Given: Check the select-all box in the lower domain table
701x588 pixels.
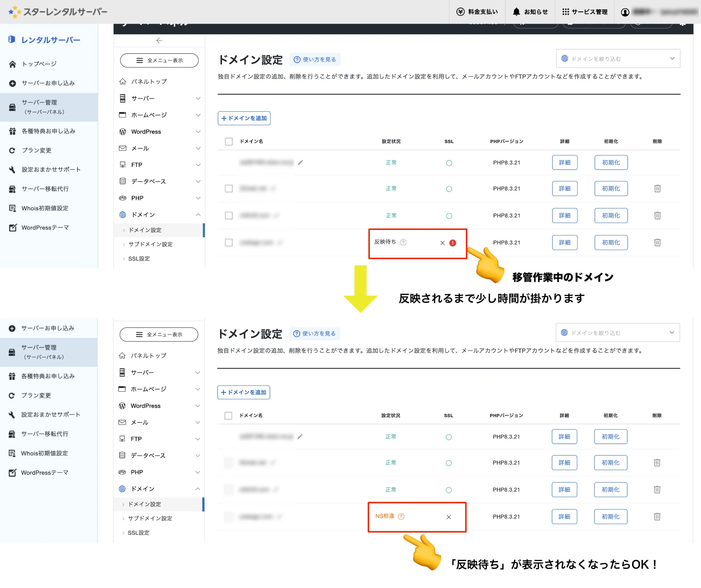Looking at the screenshot, I should point(229,416).
